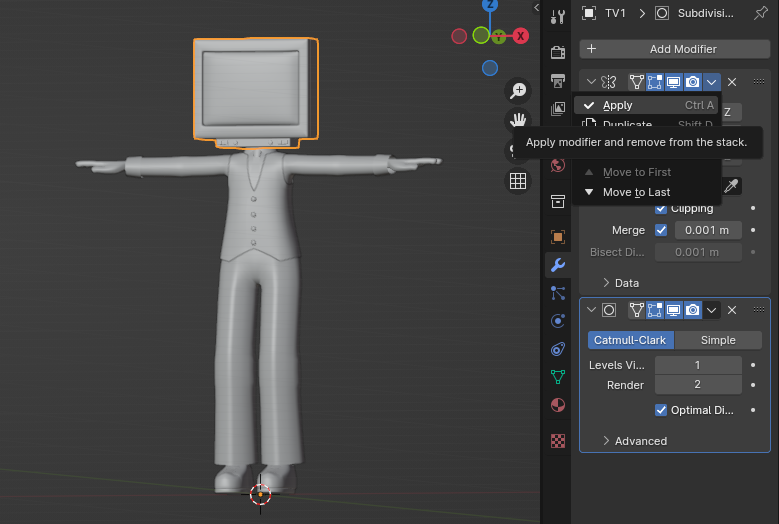Open the World properties tab
This screenshot has height=524, width=779.
(x=557, y=165)
